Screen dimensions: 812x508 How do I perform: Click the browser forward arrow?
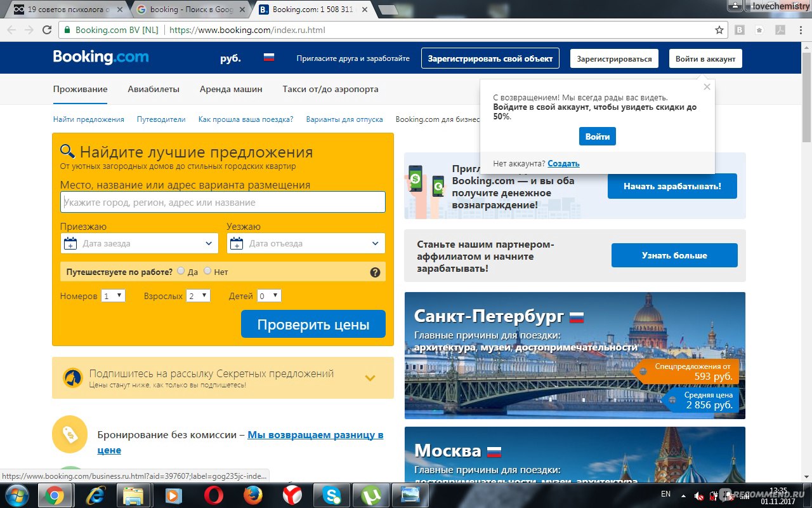tap(29, 30)
